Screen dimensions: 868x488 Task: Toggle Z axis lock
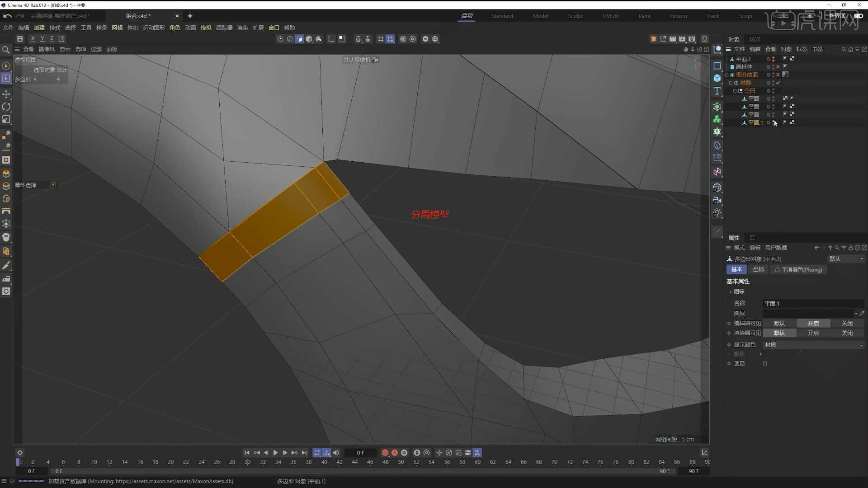coord(52,39)
